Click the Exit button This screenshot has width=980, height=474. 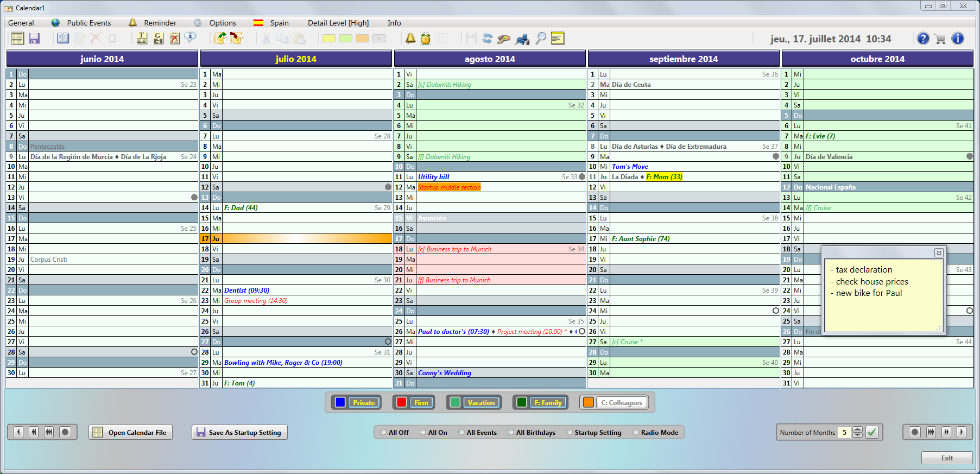point(947,458)
